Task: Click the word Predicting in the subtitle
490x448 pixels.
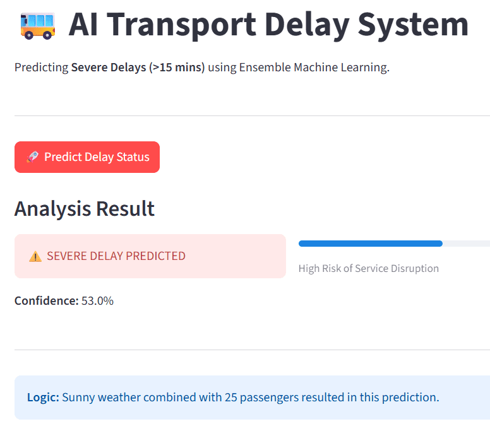Action: 41,68
